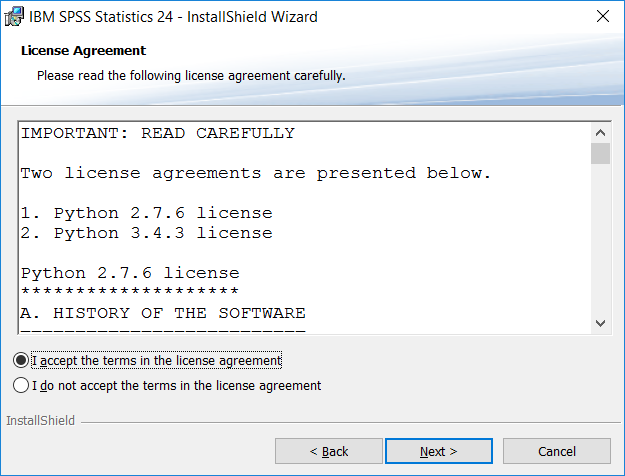Click the Next > button

(439, 451)
